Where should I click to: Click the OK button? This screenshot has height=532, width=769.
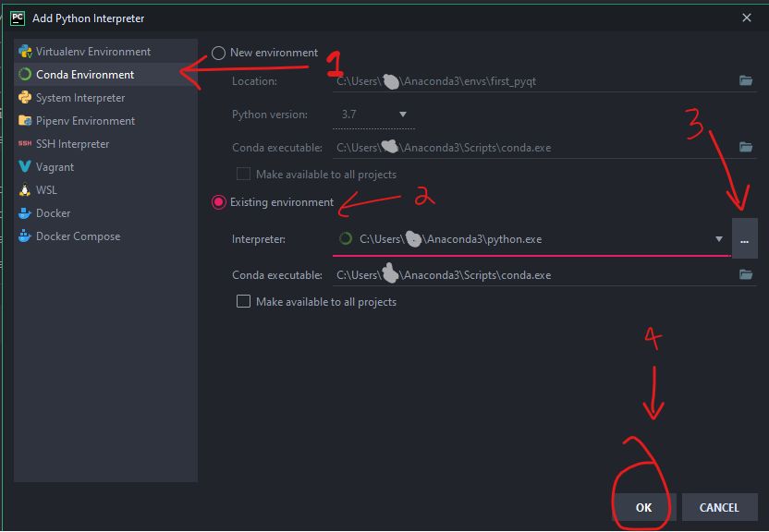coord(644,507)
